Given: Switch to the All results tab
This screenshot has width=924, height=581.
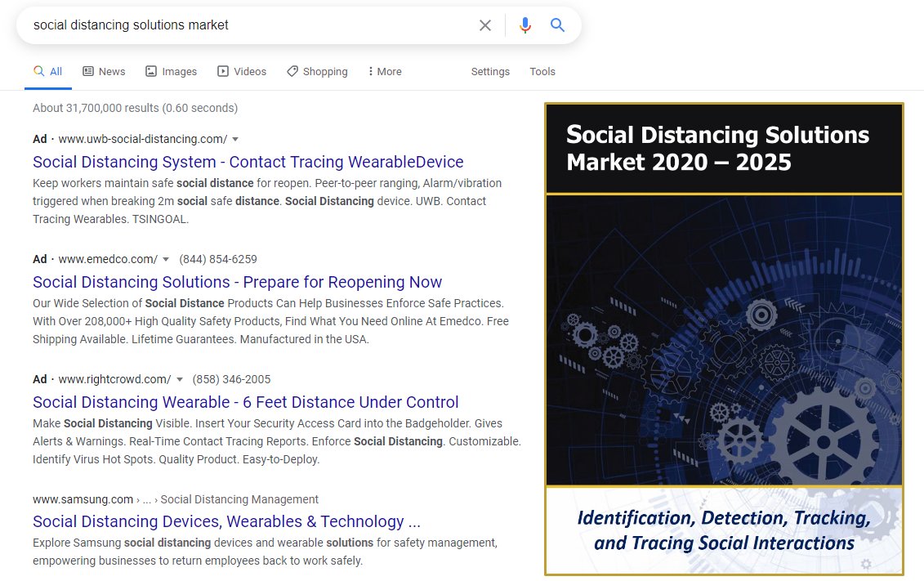Looking at the screenshot, I should pyautogui.click(x=47, y=71).
